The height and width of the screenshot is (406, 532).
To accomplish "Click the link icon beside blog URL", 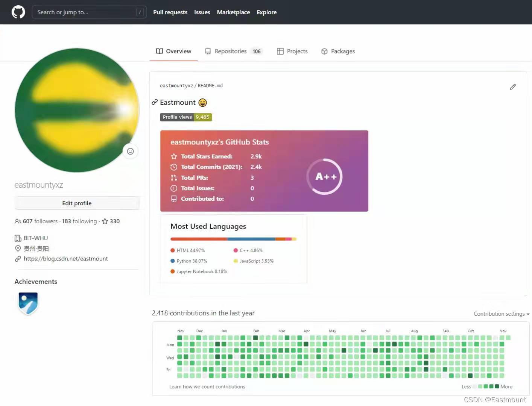I will pyautogui.click(x=18, y=259).
